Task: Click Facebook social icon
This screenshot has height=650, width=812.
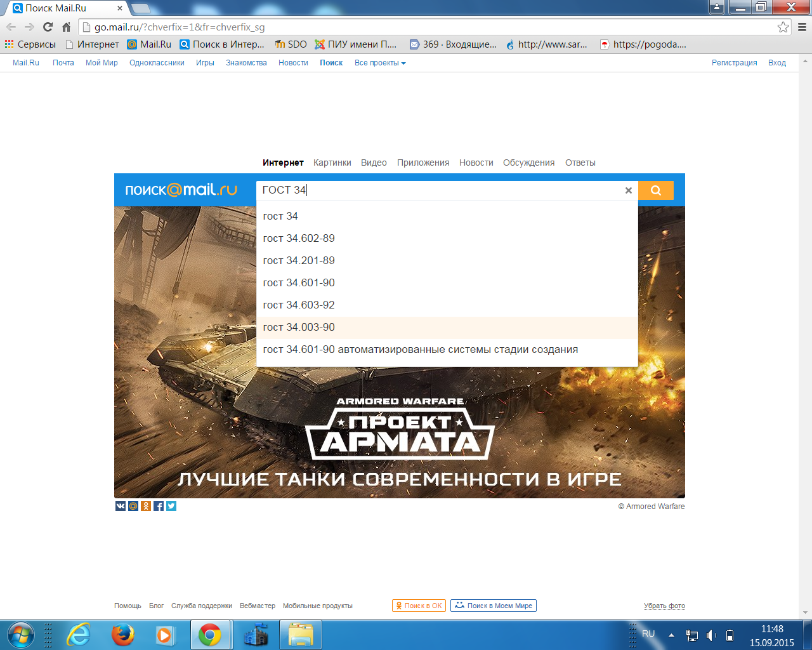Action: click(x=159, y=506)
